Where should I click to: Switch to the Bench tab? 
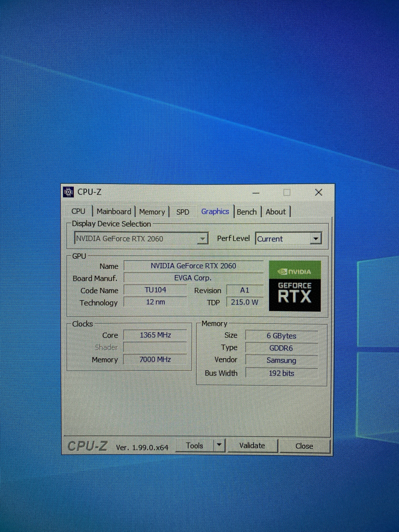coord(246,212)
